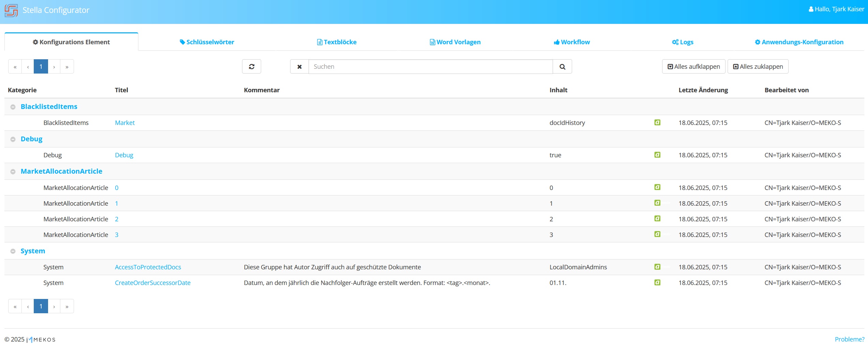Click the refresh icon button
Screen dimensions: 868x349
coord(251,67)
